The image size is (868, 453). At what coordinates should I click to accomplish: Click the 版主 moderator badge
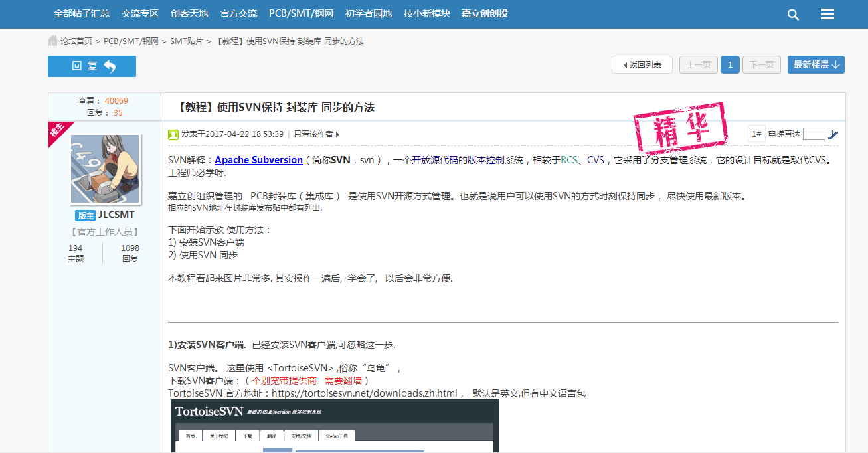click(x=86, y=215)
